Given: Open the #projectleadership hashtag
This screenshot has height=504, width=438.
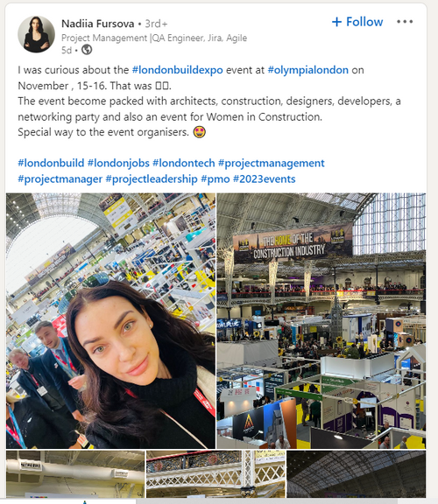Looking at the screenshot, I should coord(152,178).
